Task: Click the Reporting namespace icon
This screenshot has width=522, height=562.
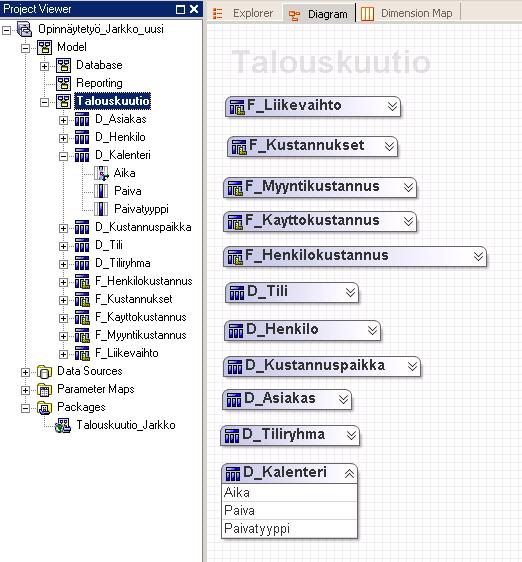Action: tap(63, 84)
